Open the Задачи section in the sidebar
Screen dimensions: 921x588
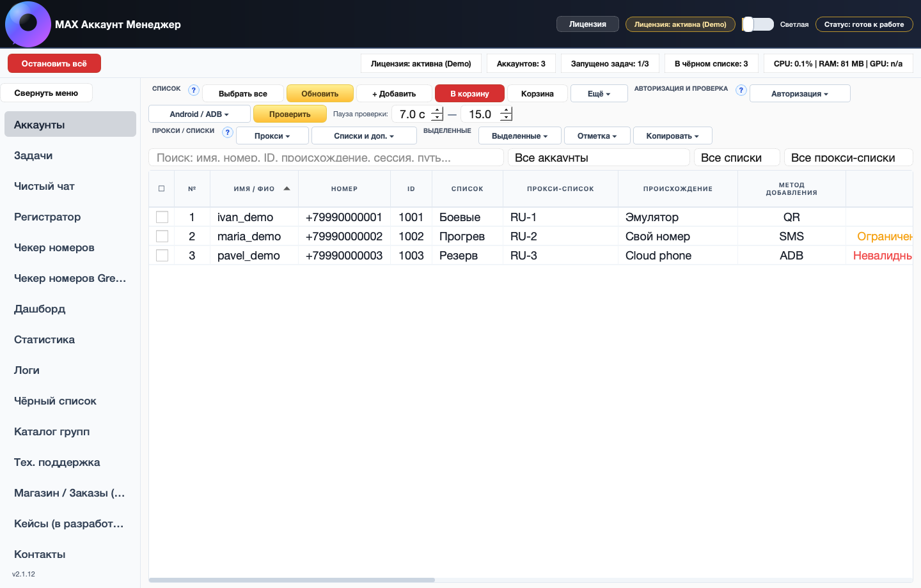pos(32,155)
